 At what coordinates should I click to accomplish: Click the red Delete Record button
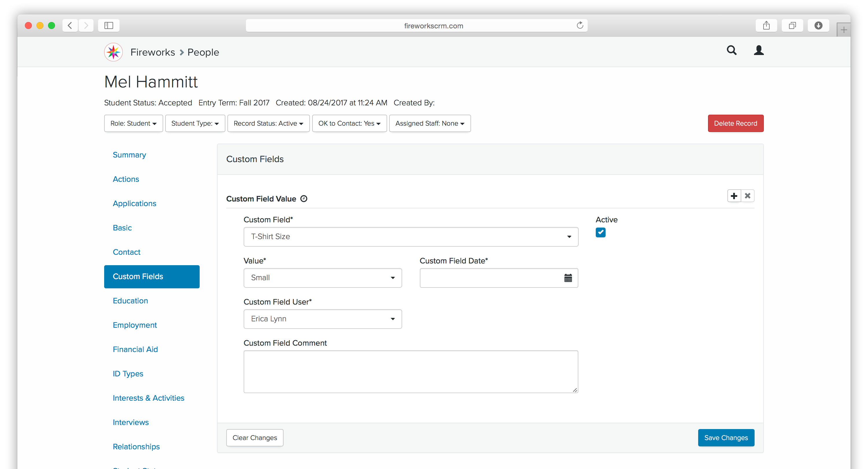click(x=735, y=123)
